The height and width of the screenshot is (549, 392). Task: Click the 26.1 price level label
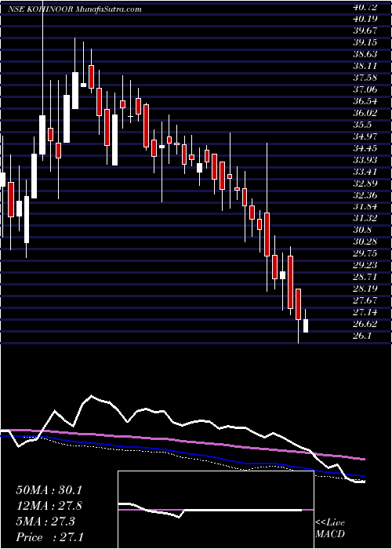pyautogui.click(x=362, y=336)
